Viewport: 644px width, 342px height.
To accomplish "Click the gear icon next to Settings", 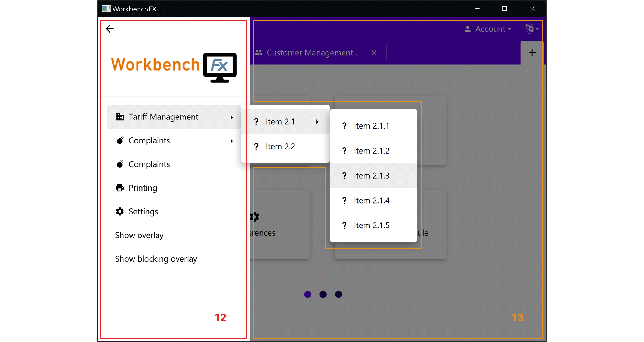I will point(120,211).
